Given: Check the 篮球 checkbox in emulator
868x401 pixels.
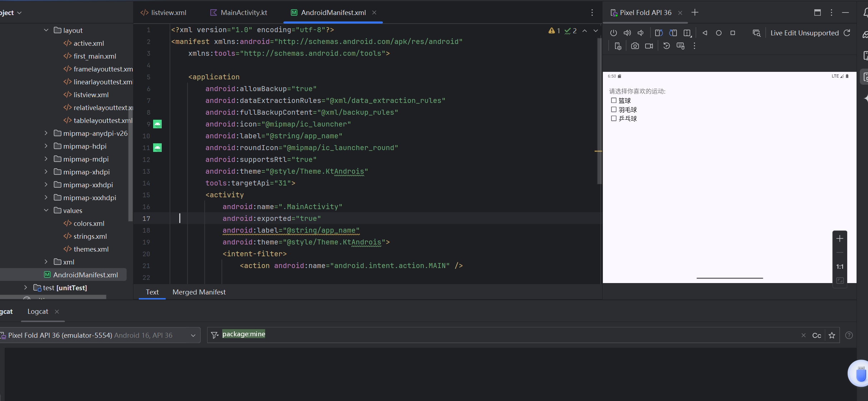Looking at the screenshot, I should pyautogui.click(x=614, y=100).
